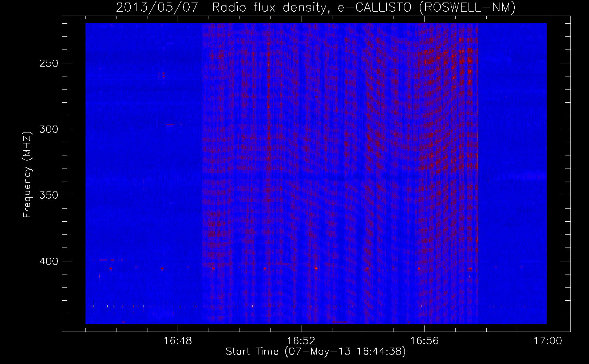The width and height of the screenshot is (589, 364).
Task: Select the 'Radio flux density, e-CALLISTO' title text
Action: [x=311, y=7]
